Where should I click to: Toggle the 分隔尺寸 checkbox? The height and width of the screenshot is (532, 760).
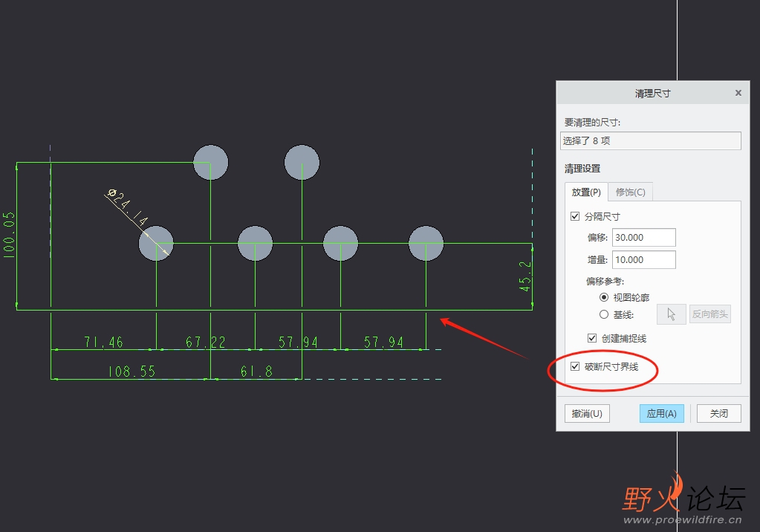click(x=575, y=216)
